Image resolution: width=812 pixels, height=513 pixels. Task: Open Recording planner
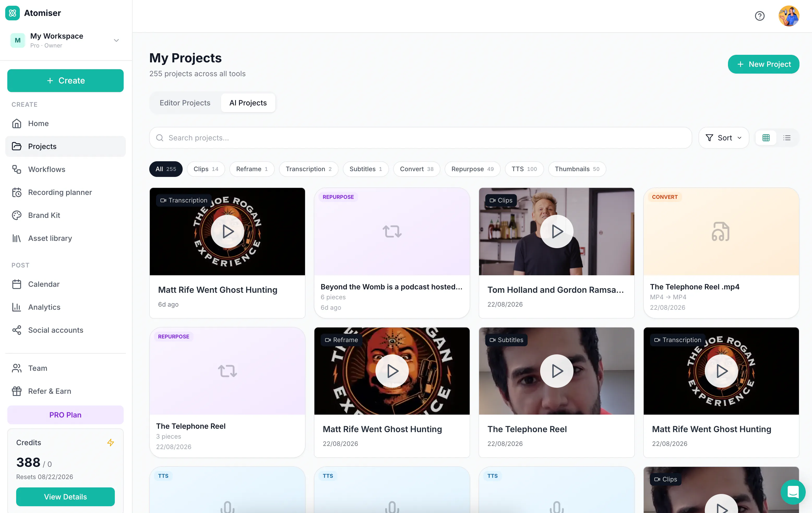pos(65,192)
